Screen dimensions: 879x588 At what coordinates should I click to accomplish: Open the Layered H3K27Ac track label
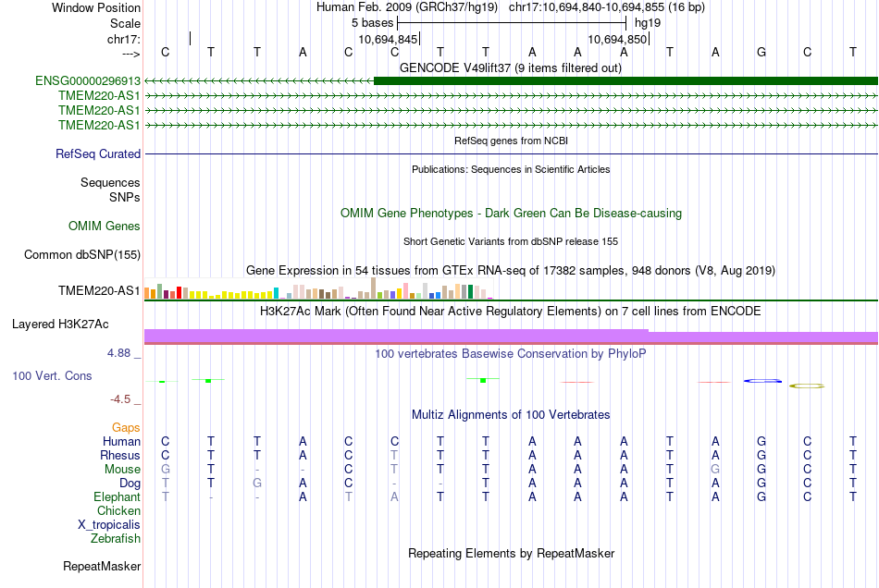point(60,325)
